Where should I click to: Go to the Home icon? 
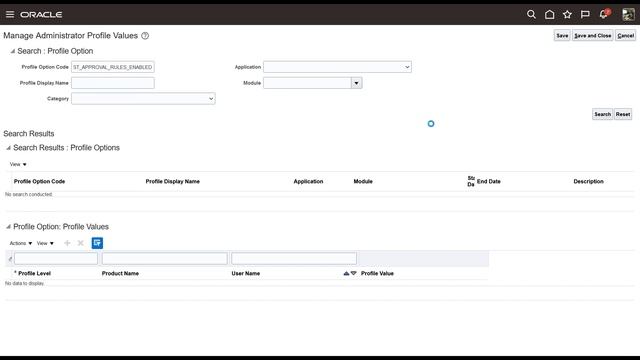pos(549,14)
